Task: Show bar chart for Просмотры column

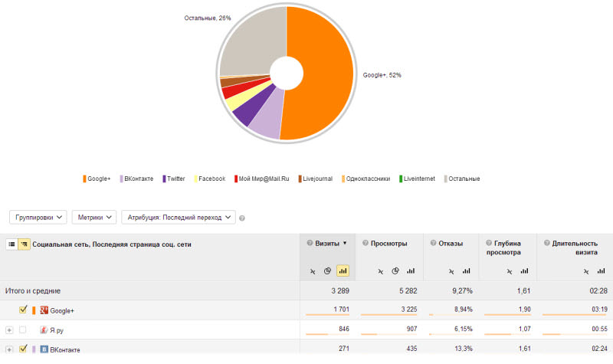Action: (x=411, y=271)
